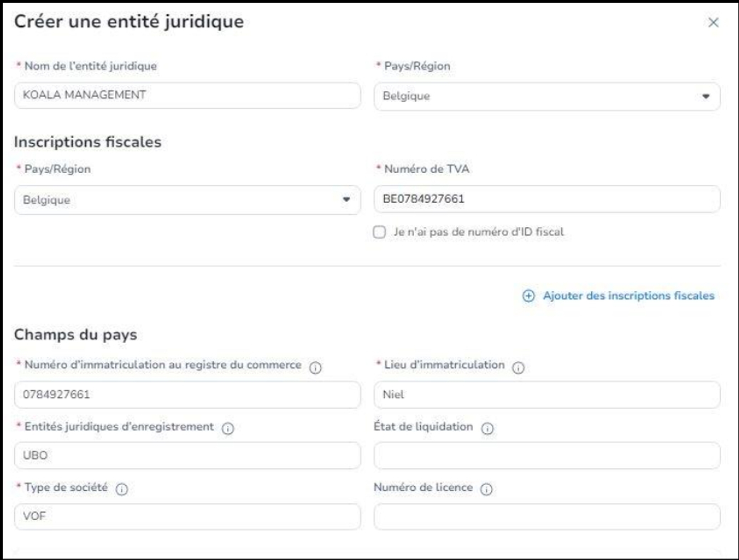This screenshot has width=739, height=560.
Task: Click the info icon next to Lieu d'immatriculation
Action: pos(518,368)
